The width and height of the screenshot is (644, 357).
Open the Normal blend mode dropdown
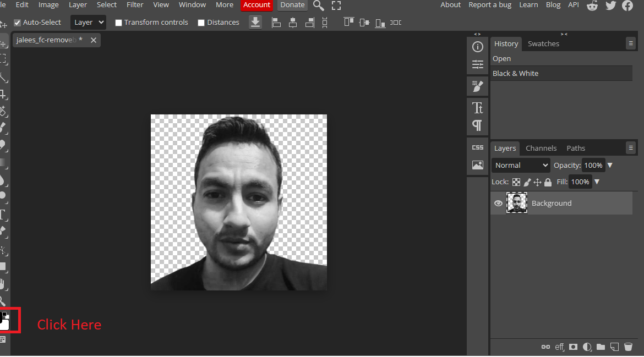click(x=521, y=165)
